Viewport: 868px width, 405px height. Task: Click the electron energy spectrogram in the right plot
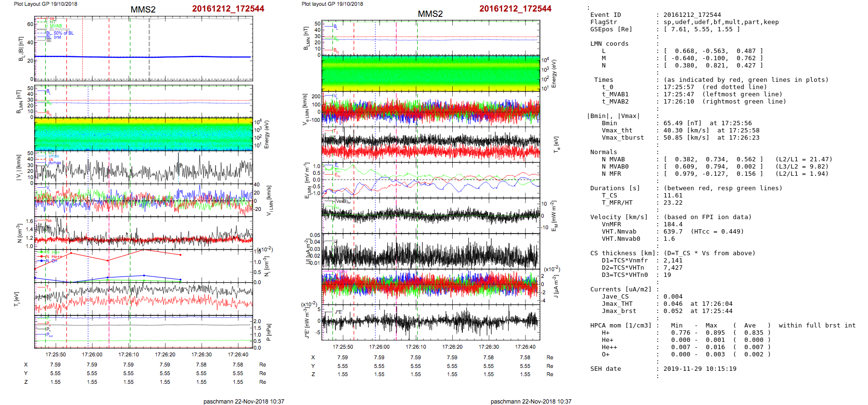(x=431, y=73)
